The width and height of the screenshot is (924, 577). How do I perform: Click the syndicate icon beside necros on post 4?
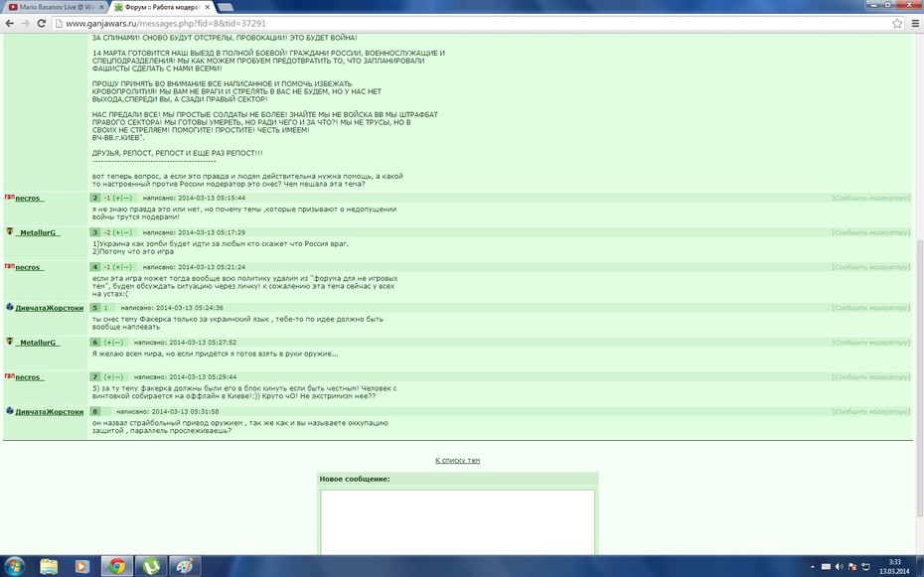click(x=9, y=266)
